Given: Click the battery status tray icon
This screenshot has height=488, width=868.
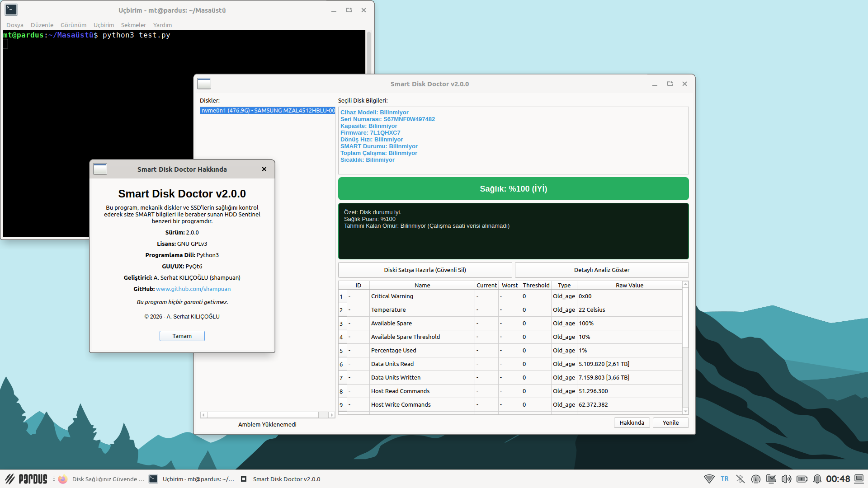Looking at the screenshot, I should pyautogui.click(x=802, y=479).
